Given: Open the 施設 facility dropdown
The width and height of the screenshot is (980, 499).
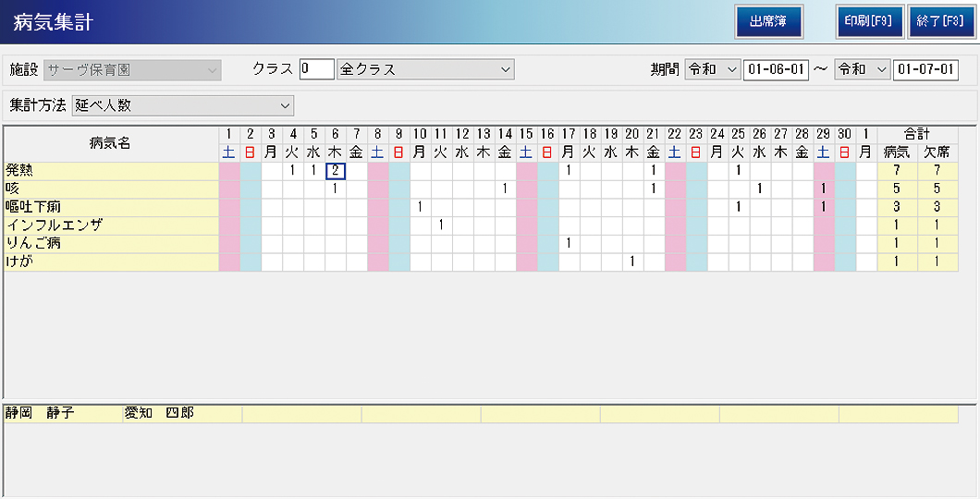Looking at the screenshot, I should click(x=133, y=69).
